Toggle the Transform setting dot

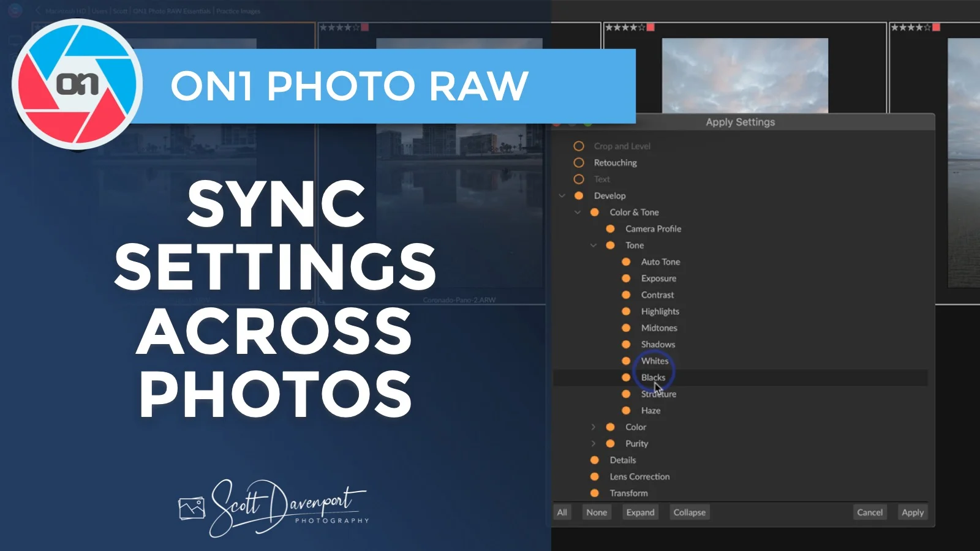(594, 493)
